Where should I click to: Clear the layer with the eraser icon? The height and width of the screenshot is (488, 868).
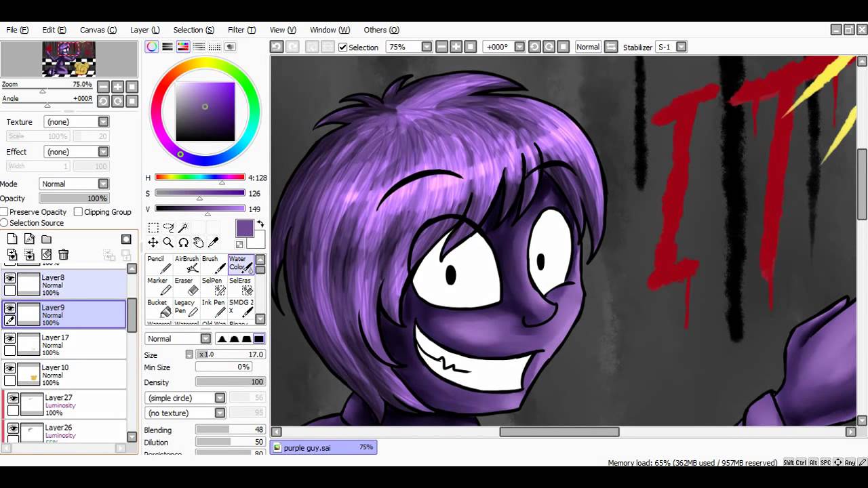(x=46, y=255)
